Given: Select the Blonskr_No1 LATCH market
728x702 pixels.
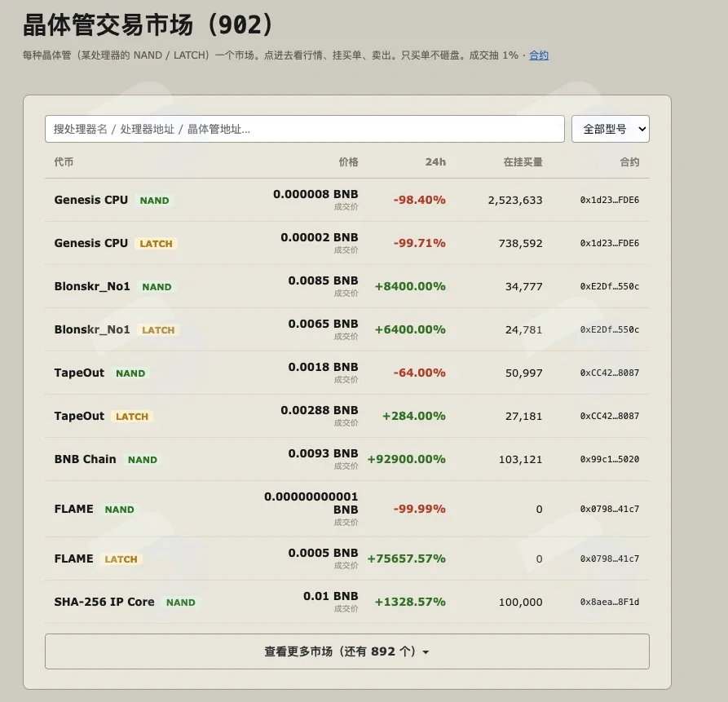Looking at the screenshot, I should tap(346, 329).
